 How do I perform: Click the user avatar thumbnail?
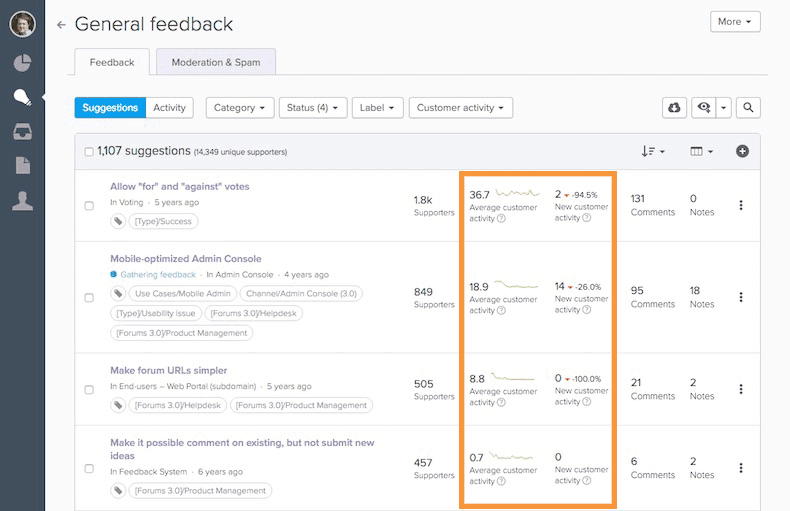(x=22, y=23)
